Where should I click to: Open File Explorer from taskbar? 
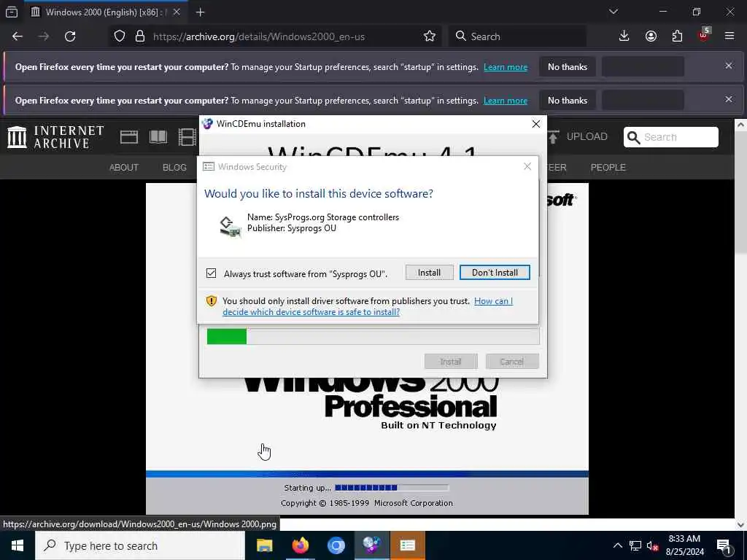coord(264,545)
